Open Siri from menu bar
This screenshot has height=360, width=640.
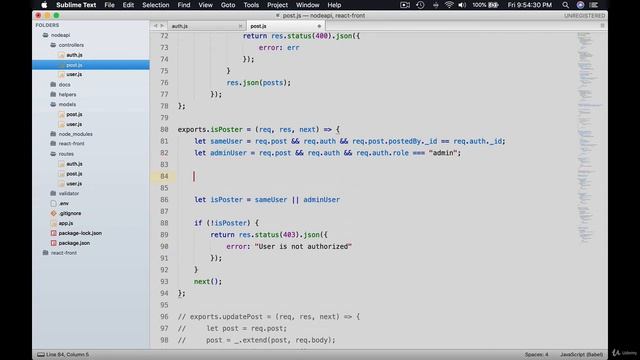[580, 5]
